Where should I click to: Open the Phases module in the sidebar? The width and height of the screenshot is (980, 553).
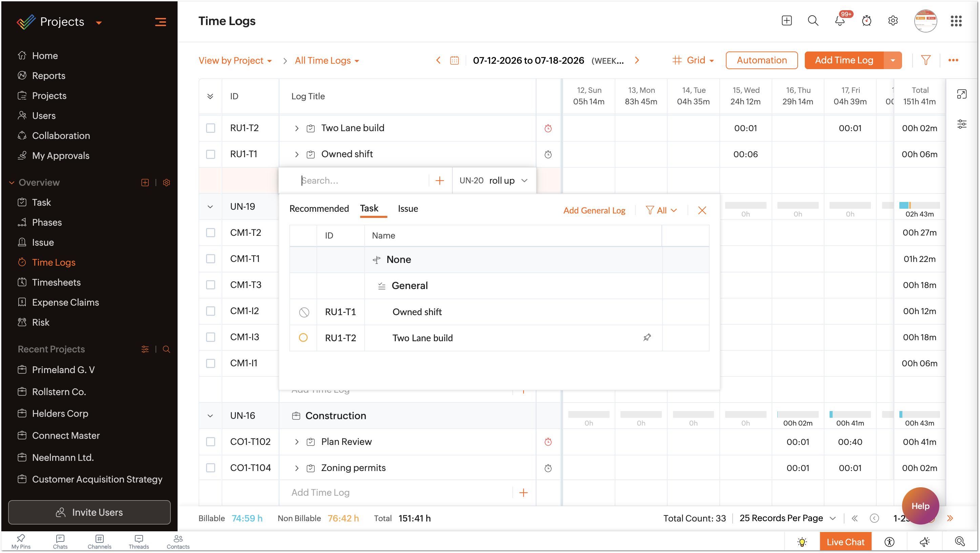pos(47,223)
